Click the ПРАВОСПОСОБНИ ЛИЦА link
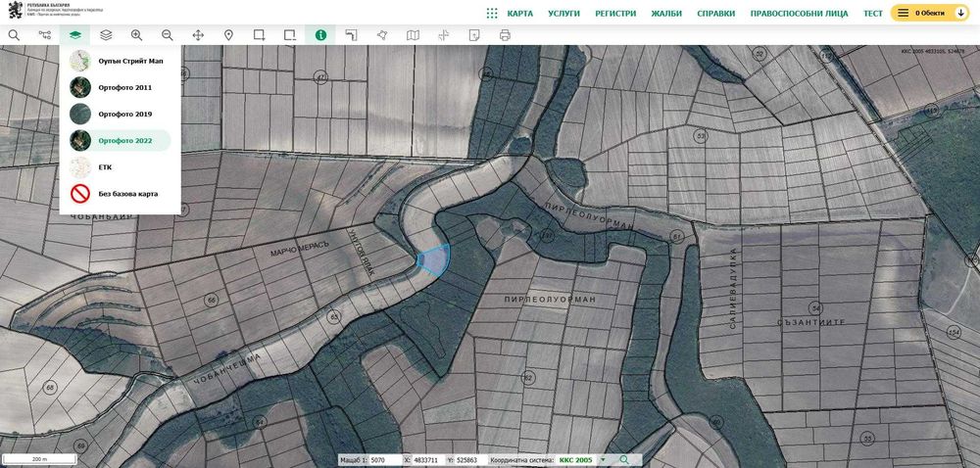The image size is (980, 468). click(x=799, y=14)
